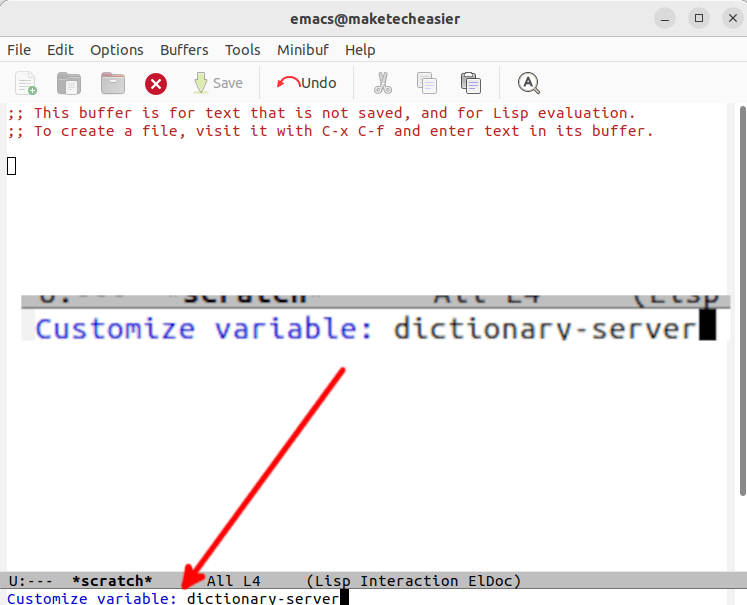
Task: Click the Undo toolbar button
Action: point(306,83)
